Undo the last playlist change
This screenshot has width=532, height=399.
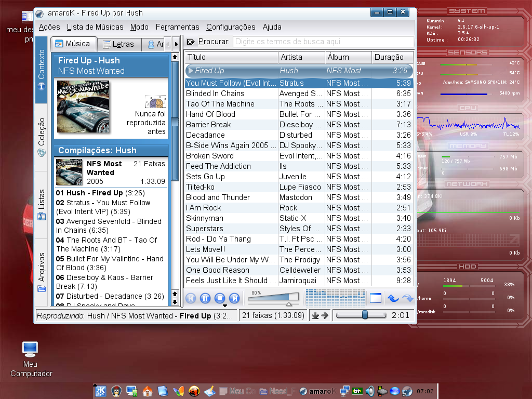pyautogui.click(x=393, y=298)
